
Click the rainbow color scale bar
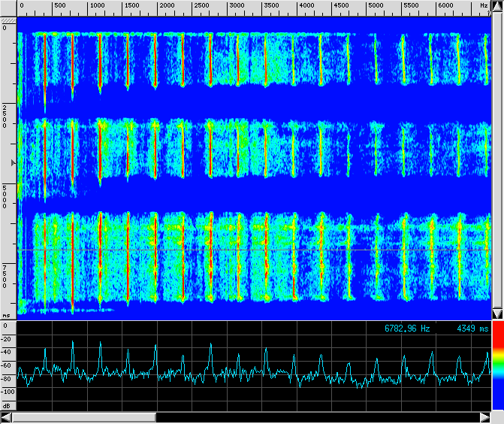click(x=496, y=367)
